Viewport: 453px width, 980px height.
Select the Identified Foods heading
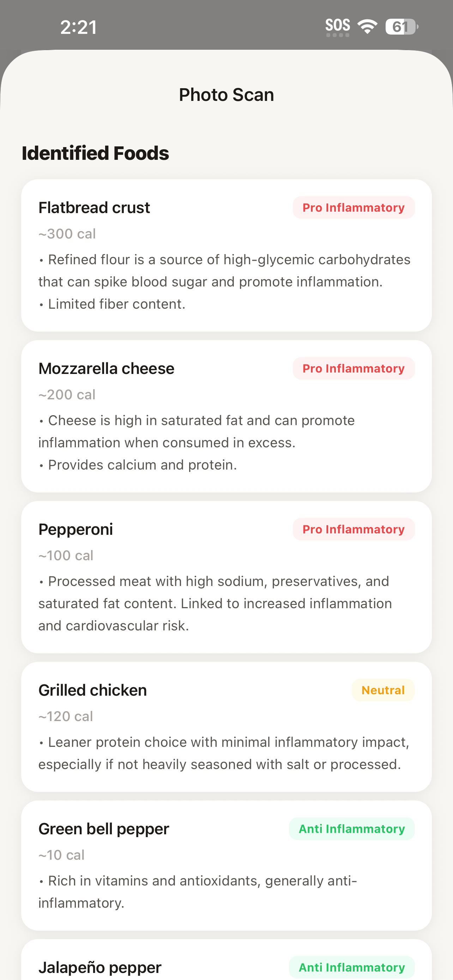point(96,153)
